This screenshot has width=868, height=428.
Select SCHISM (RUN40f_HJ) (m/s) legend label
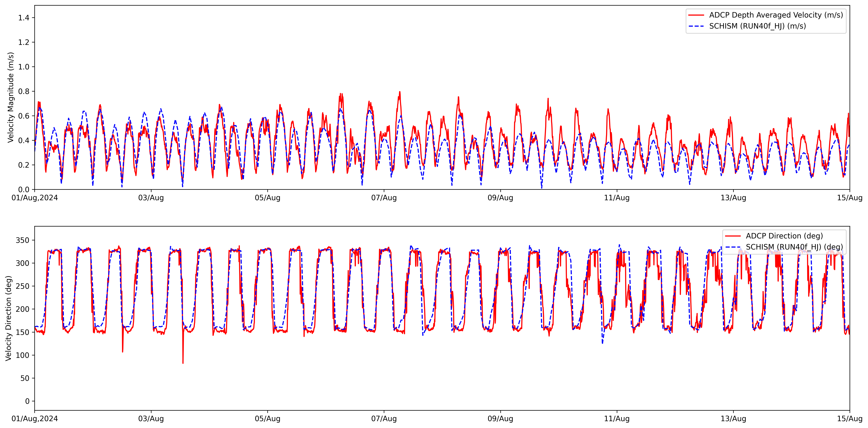[x=757, y=26]
